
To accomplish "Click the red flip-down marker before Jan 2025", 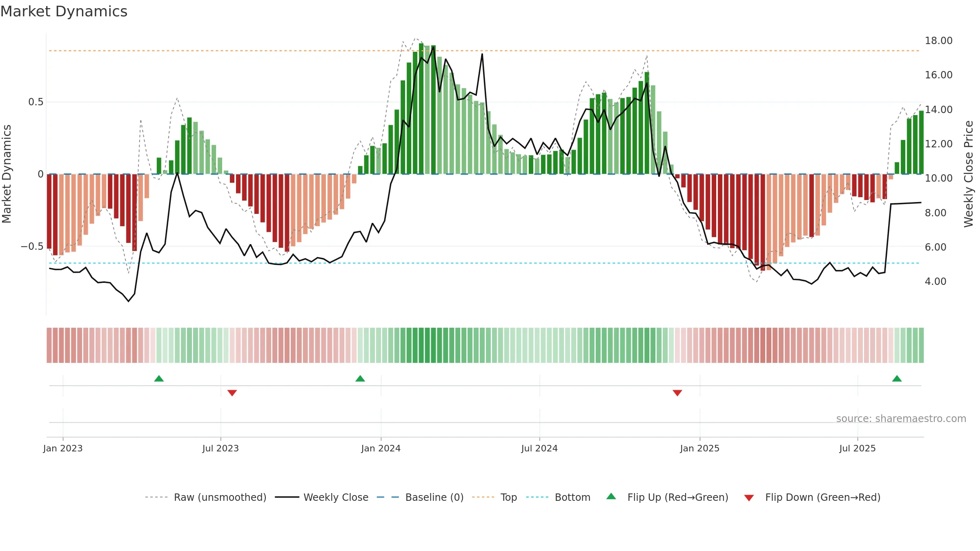I will [x=677, y=393].
